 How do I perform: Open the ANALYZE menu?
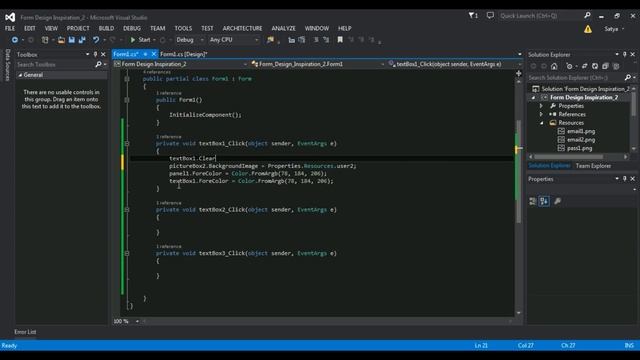[283, 28]
